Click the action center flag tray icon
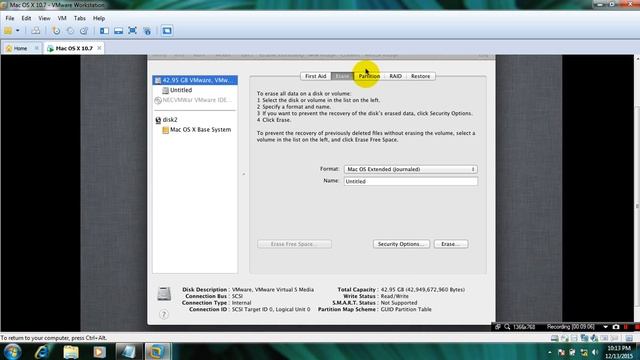The height and width of the screenshot is (360, 640). pyautogui.click(x=561, y=352)
